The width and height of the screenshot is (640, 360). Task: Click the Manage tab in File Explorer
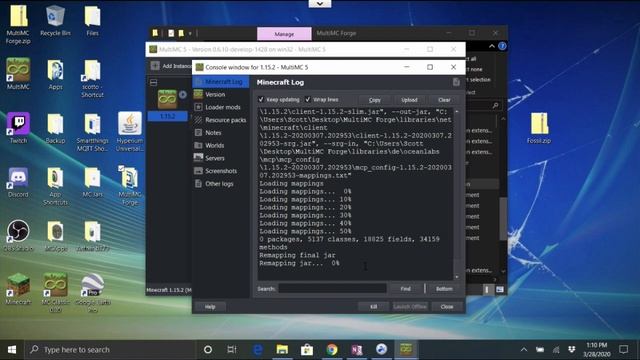tap(284, 34)
